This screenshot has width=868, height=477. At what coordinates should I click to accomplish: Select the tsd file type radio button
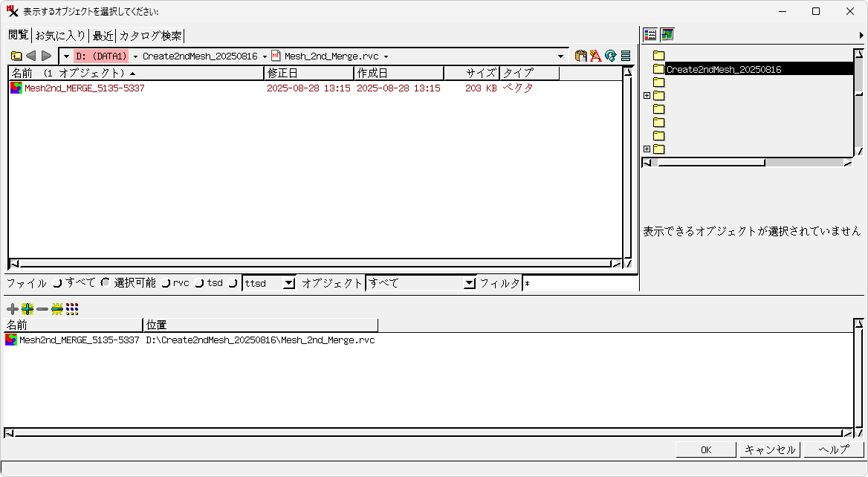pyautogui.click(x=199, y=283)
